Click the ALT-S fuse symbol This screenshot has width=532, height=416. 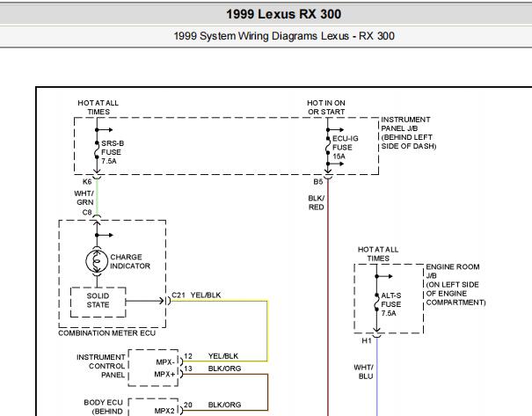click(376, 302)
